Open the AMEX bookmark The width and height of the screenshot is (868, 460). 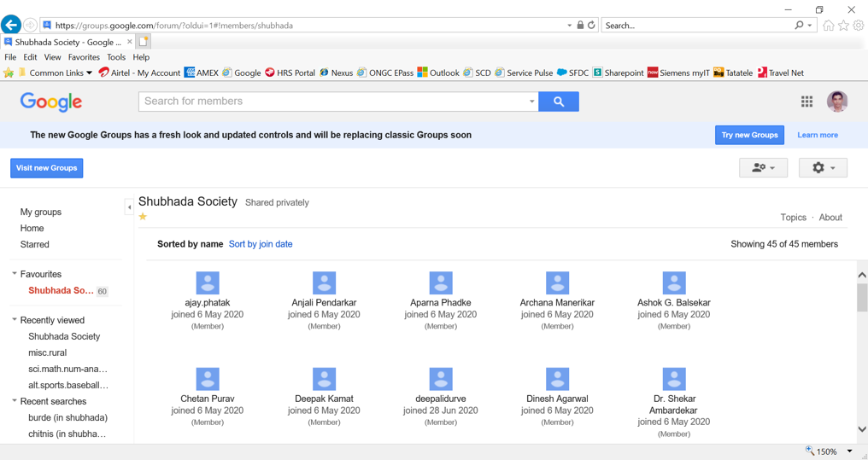point(202,73)
